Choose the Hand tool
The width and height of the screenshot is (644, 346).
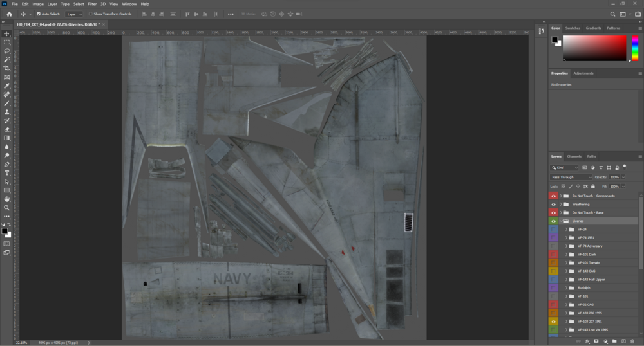point(7,199)
